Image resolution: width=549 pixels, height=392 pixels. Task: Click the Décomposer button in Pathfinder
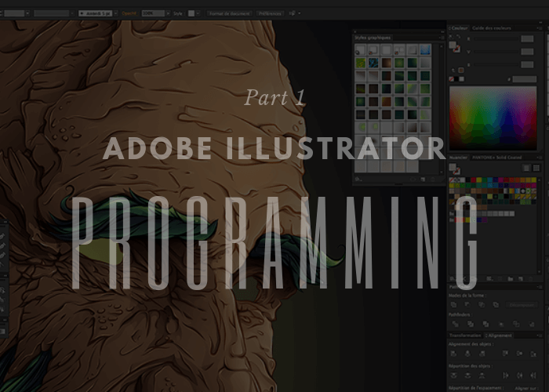(x=522, y=304)
